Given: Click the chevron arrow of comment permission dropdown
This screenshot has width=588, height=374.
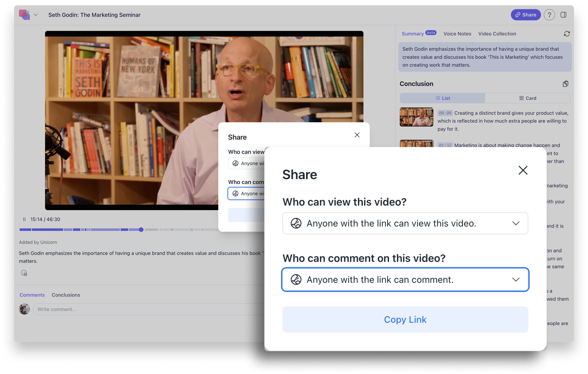Looking at the screenshot, I should point(516,280).
